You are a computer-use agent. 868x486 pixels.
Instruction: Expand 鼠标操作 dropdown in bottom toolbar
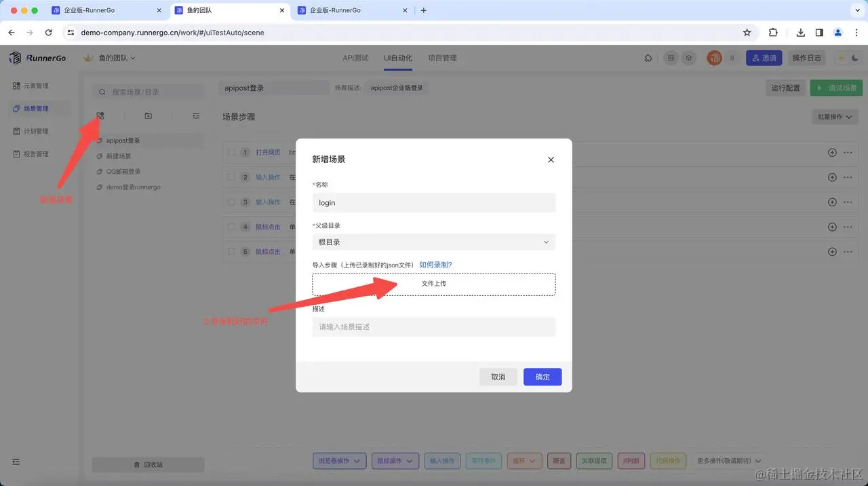(395, 461)
